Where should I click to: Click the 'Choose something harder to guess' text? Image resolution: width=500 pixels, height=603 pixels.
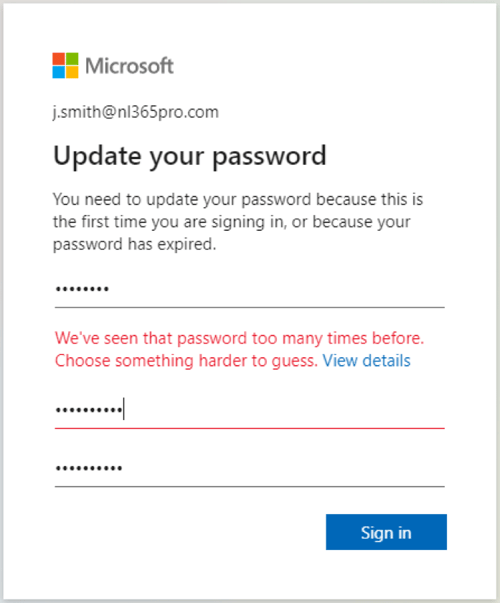pos(186,361)
